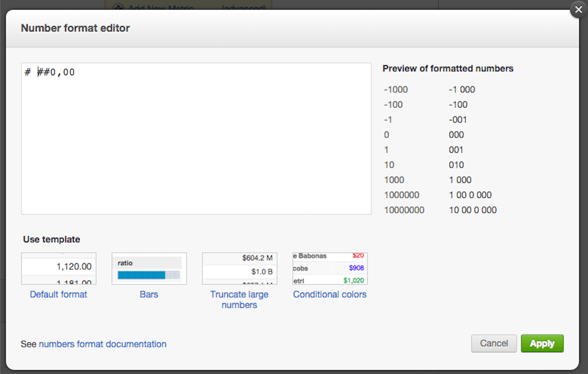Image resolution: width=588 pixels, height=374 pixels.
Task: Click the preview output '10 00 0 000'
Action: (x=473, y=210)
